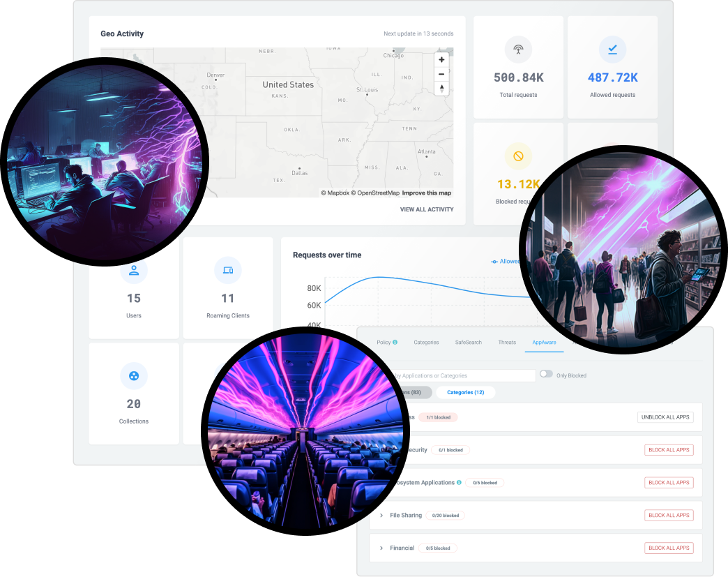Open the Mapbox attribution link
The image size is (728, 577).
(x=335, y=193)
